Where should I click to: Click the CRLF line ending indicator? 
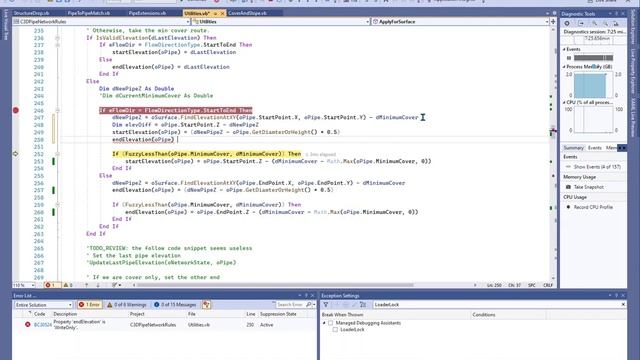[x=547, y=285]
